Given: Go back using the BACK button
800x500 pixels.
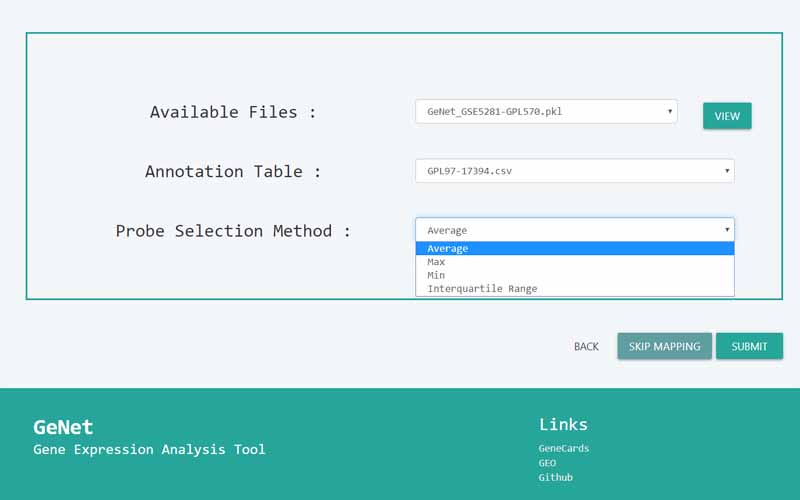Looking at the screenshot, I should (x=586, y=346).
